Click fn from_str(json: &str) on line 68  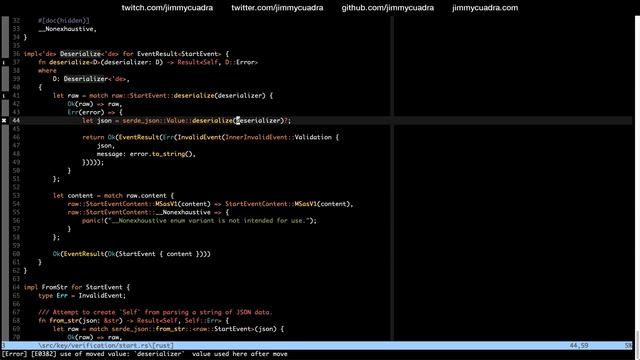click(84, 320)
